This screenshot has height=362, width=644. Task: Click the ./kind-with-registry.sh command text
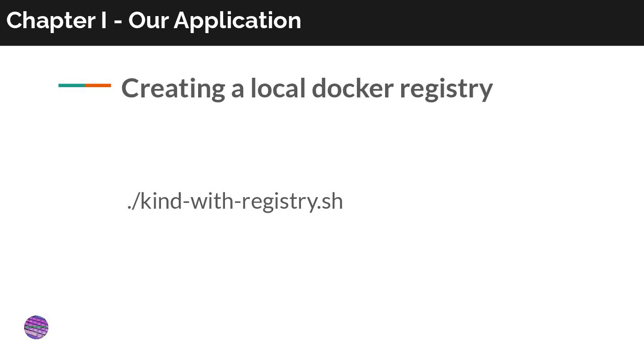click(x=235, y=201)
